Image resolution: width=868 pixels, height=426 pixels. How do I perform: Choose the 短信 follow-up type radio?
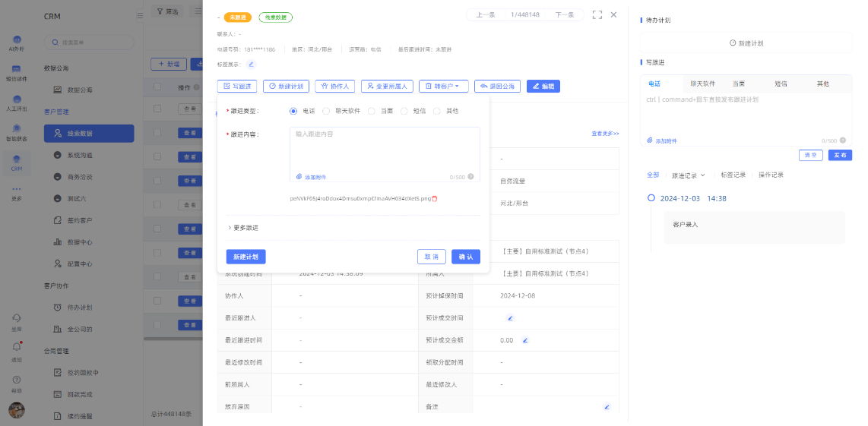pyautogui.click(x=404, y=111)
